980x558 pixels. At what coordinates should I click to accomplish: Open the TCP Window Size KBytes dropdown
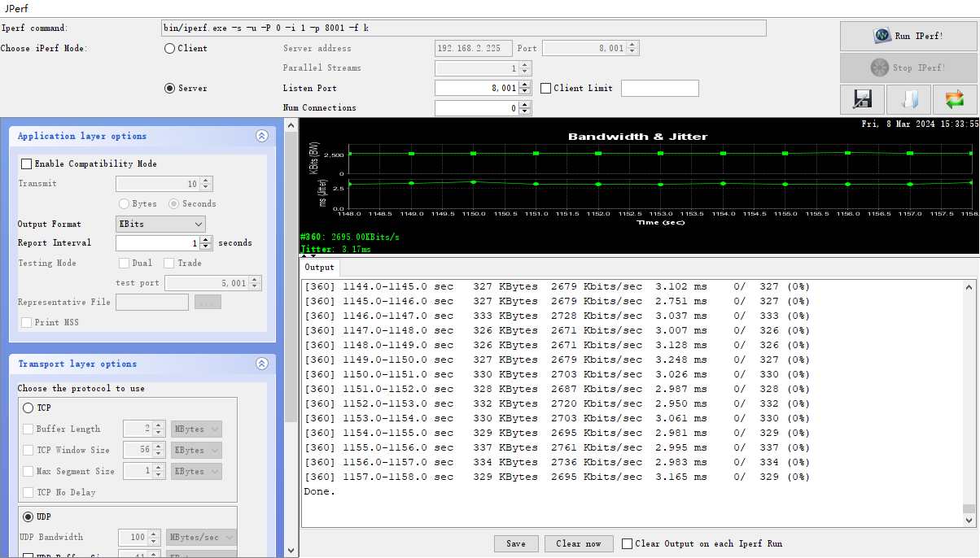(x=196, y=450)
